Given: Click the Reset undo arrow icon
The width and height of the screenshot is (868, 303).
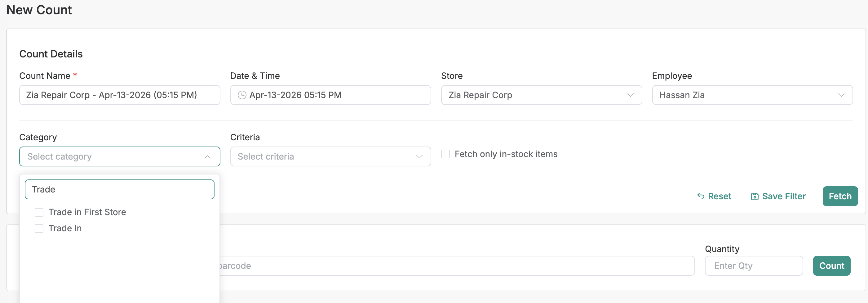Looking at the screenshot, I should point(701,196).
